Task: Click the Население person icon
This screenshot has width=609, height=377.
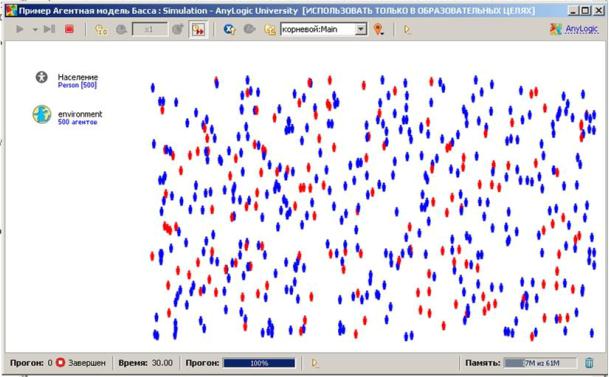Action: [x=42, y=77]
